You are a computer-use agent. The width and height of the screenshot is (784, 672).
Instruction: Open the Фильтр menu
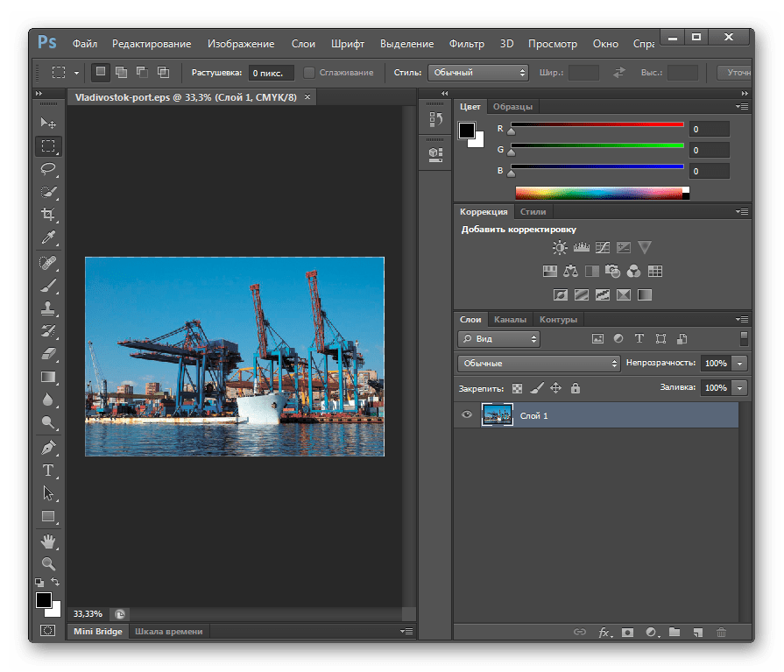[x=466, y=44]
